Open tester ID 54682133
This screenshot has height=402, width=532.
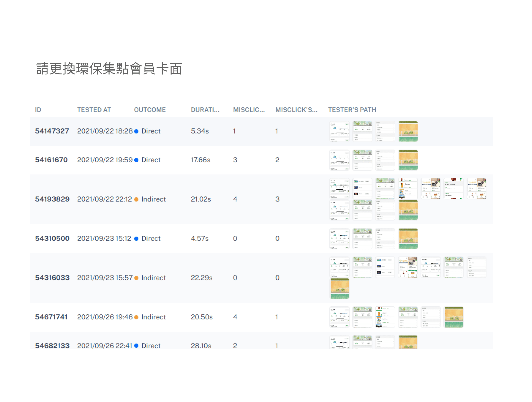point(52,346)
